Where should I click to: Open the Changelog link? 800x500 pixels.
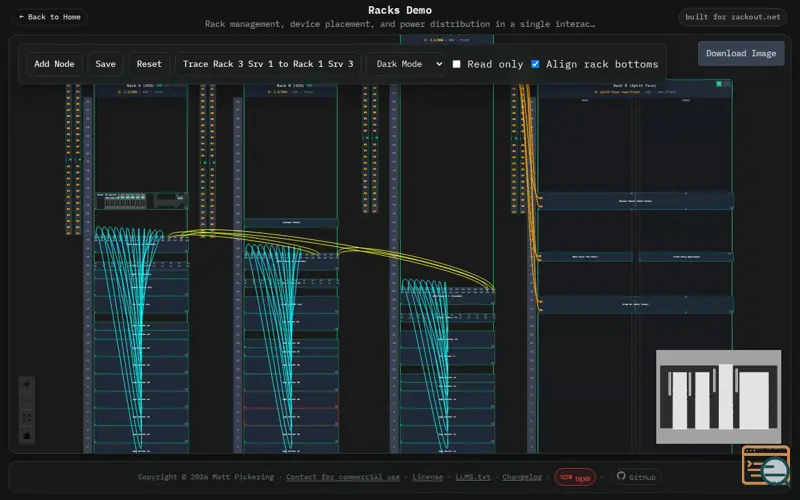(522, 477)
